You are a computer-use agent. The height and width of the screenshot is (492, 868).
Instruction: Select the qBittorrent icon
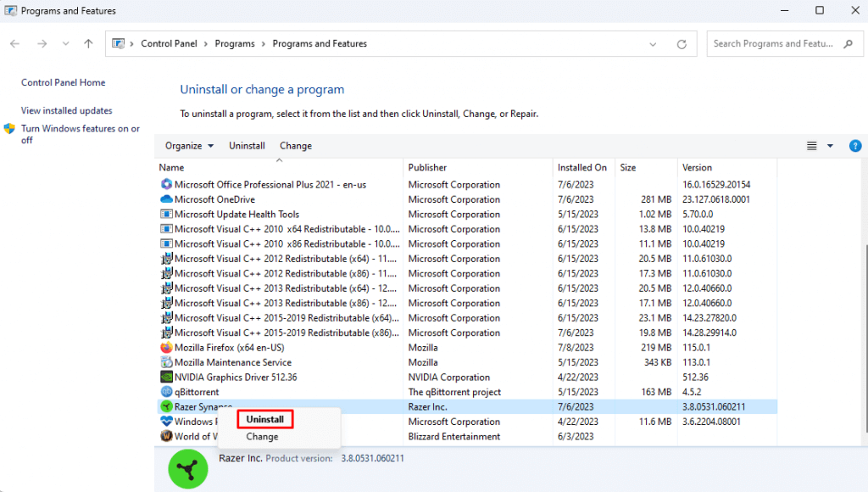pos(166,392)
